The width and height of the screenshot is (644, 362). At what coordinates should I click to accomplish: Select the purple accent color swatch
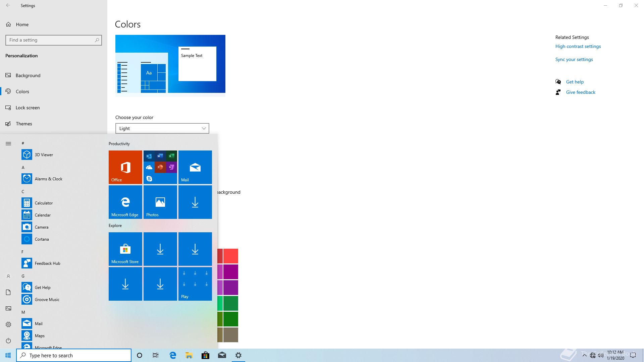(231, 288)
